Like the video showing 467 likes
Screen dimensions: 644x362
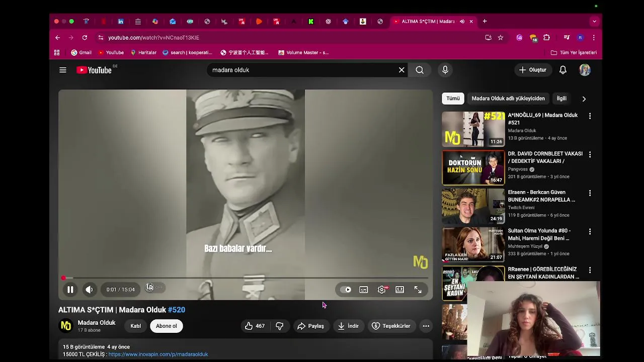coord(255,326)
